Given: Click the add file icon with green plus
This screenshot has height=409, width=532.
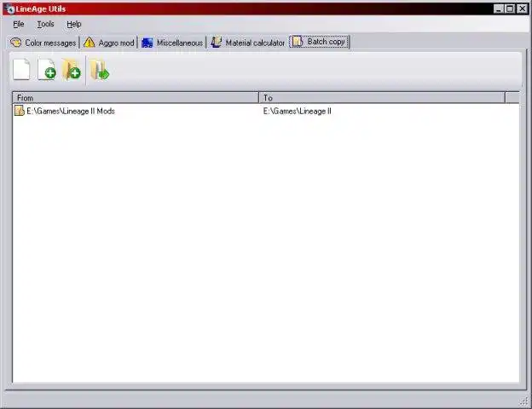Looking at the screenshot, I should pos(47,70).
